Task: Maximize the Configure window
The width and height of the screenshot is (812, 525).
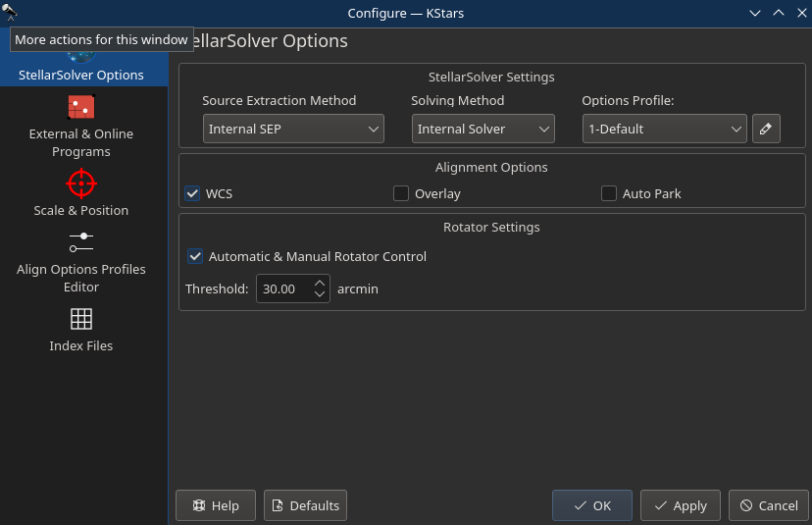Action: [x=779, y=13]
